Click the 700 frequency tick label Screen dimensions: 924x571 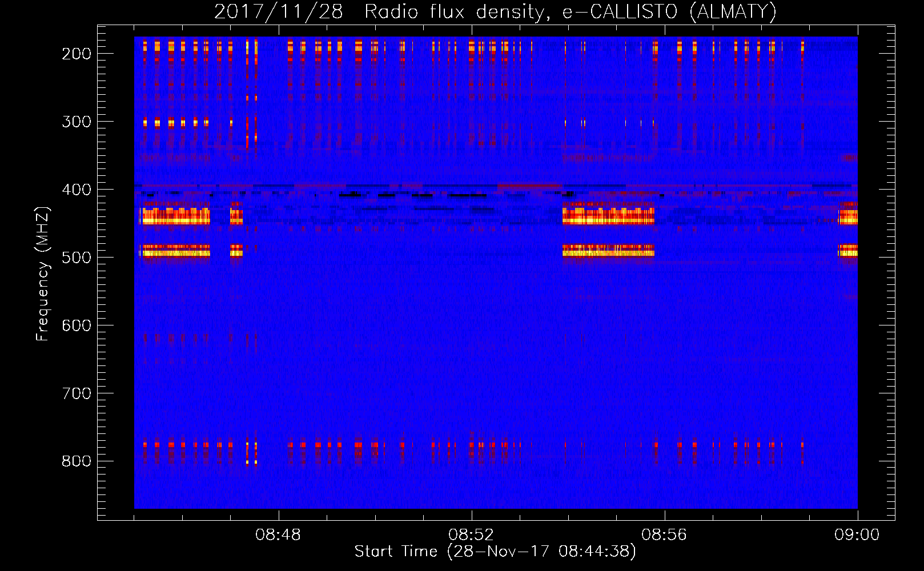[77, 393]
